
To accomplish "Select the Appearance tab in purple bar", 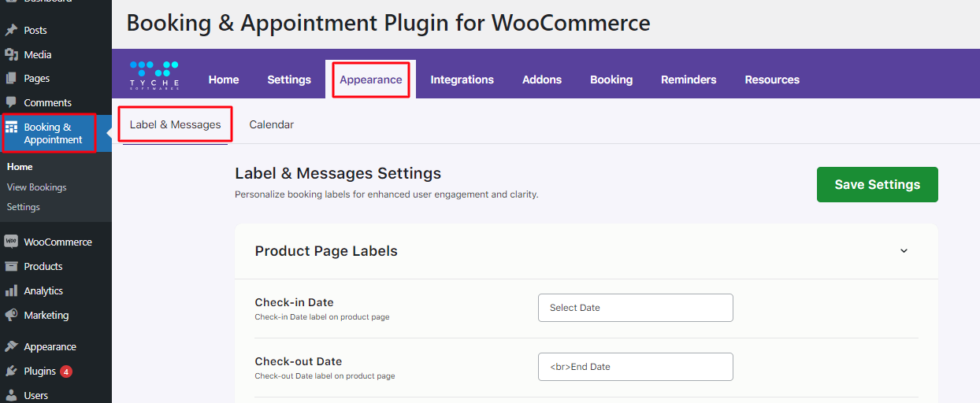I will coord(371,79).
